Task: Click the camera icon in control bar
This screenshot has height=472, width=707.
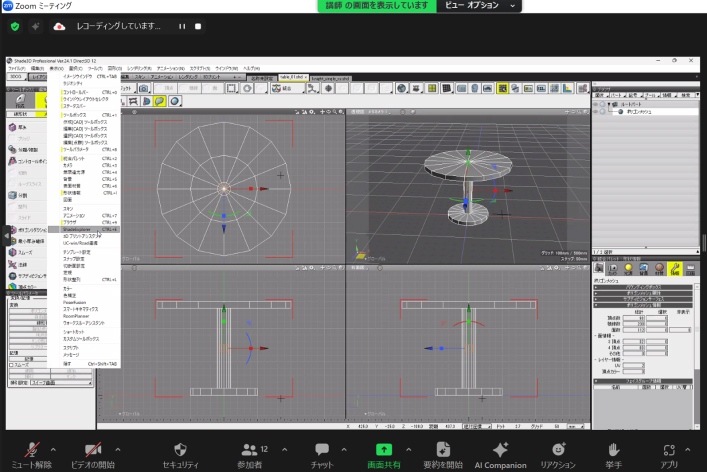Action: pyautogui.click(x=144, y=88)
